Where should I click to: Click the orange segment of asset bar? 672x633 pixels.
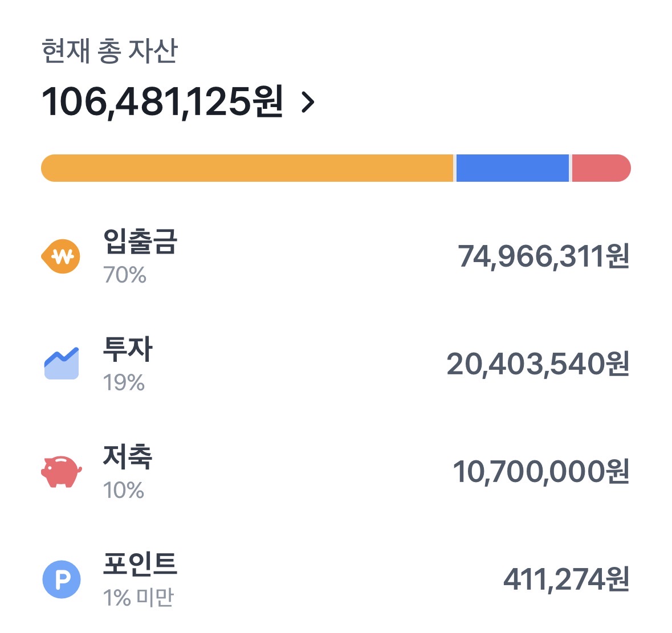click(247, 168)
